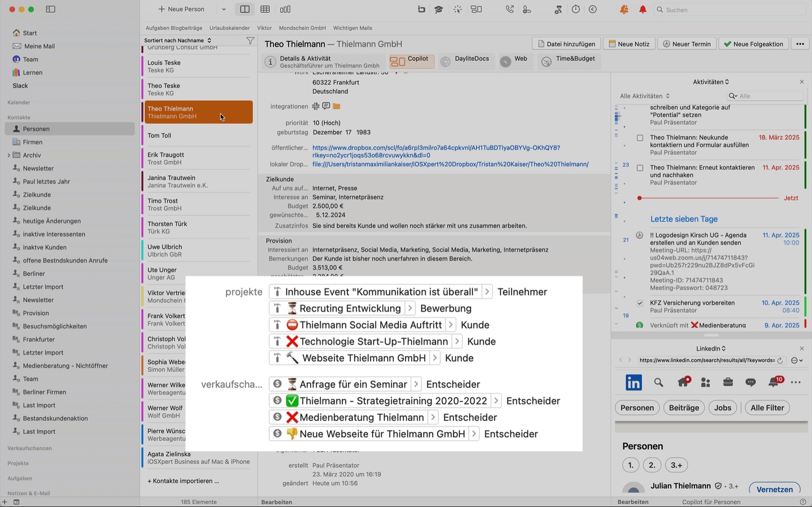Open the stopwatch timer icon
This screenshot has height=507, width=812.
coord(576,9)
